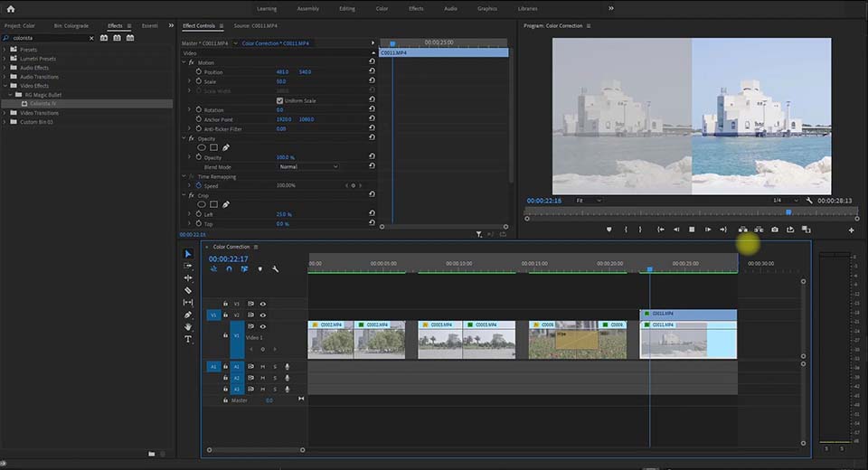Viewport: 868px width, 470px height.
Task: Select the Colorista IV effect
Action: coord(43,104)
